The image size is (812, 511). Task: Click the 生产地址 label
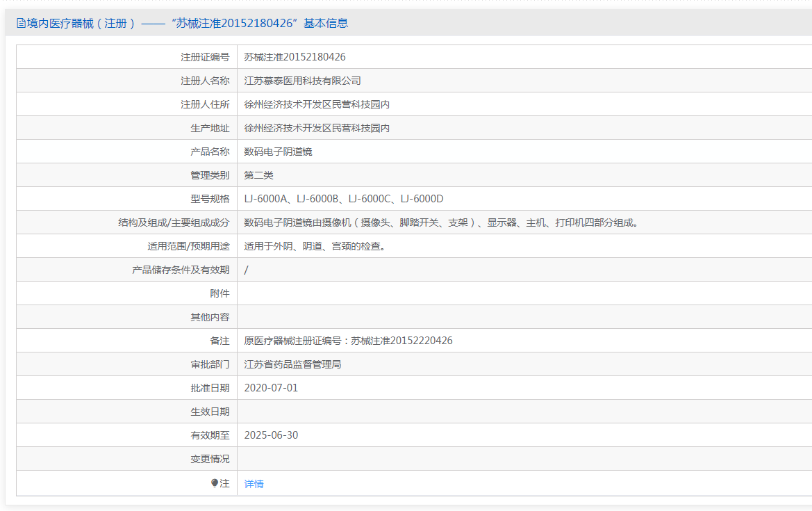(x=210, y=128)
